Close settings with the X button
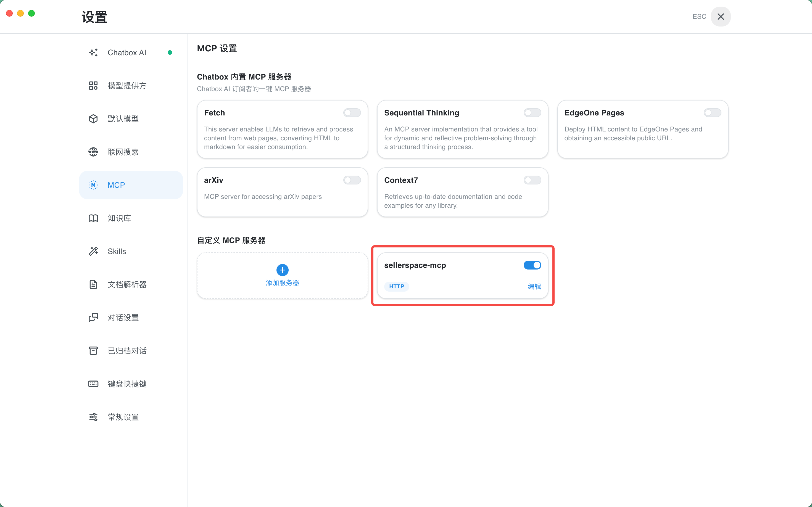 tap(721, 17)
